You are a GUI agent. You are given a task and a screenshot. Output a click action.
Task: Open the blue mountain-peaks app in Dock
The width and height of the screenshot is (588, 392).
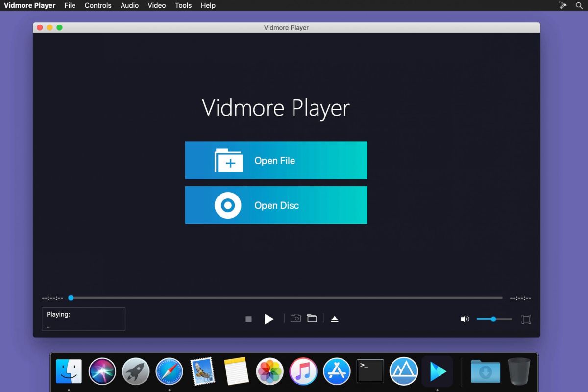403,371
